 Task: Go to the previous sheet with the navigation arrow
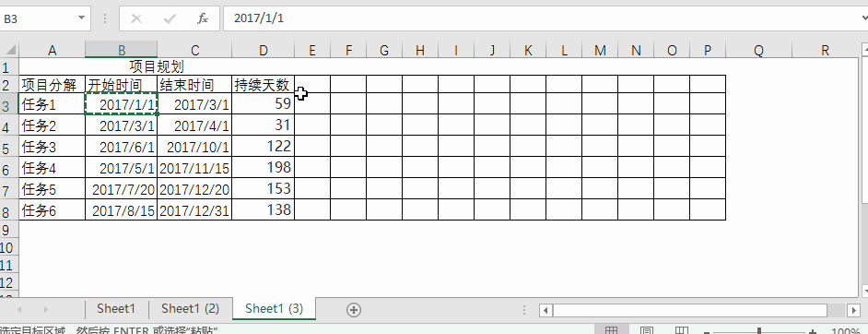click(x=20, y=309)
